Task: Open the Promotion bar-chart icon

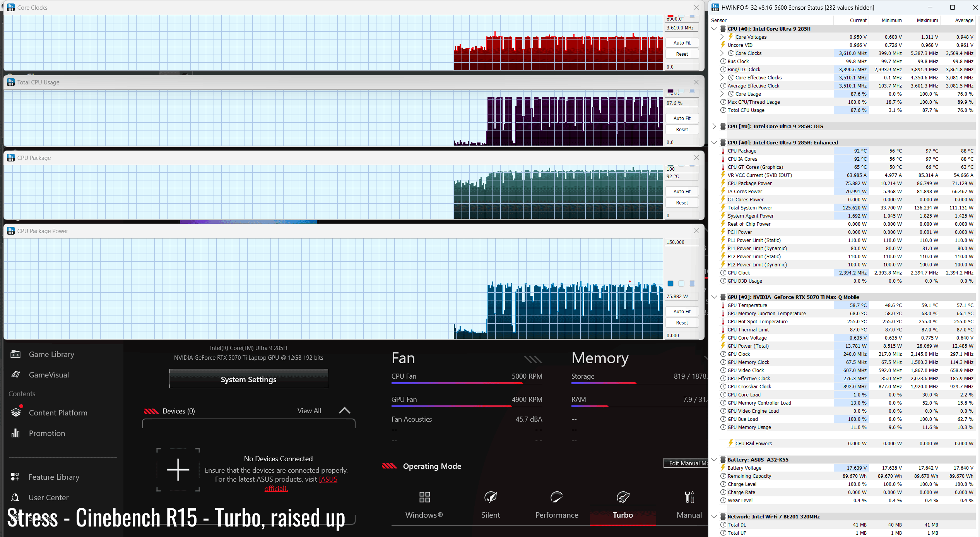Action: [x=15, y=433]
